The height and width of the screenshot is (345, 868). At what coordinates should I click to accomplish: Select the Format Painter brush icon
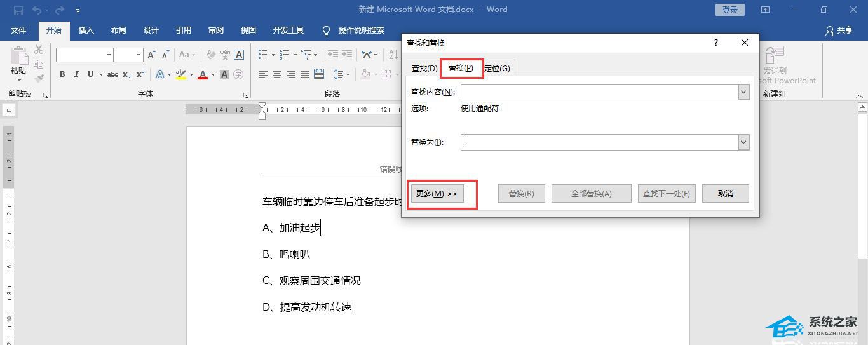(39, 79)
